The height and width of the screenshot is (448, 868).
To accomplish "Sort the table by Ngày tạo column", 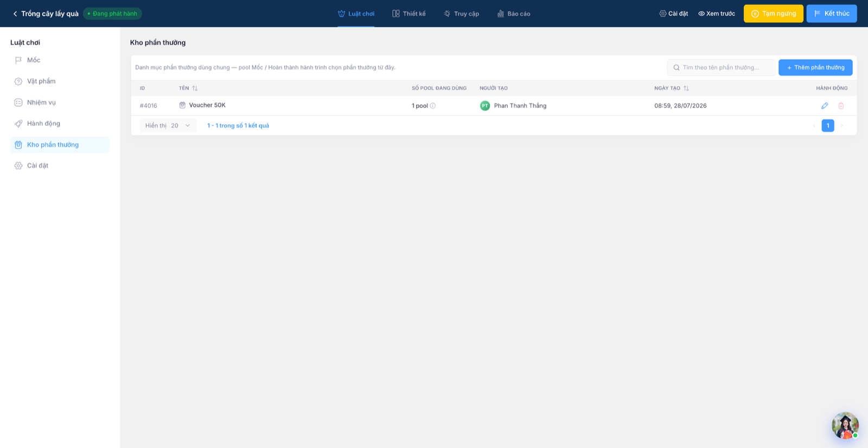I will (686, 88).
